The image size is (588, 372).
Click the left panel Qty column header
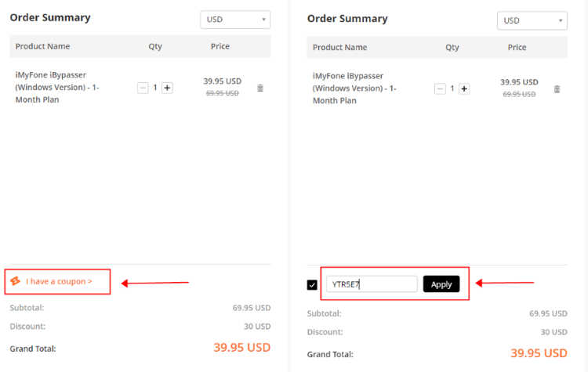pos(155,46)
